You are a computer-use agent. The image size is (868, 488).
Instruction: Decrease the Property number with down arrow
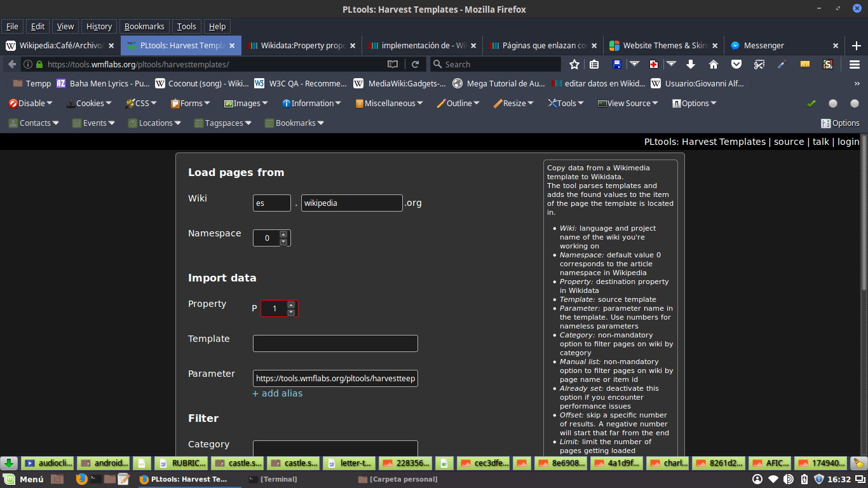291,312
